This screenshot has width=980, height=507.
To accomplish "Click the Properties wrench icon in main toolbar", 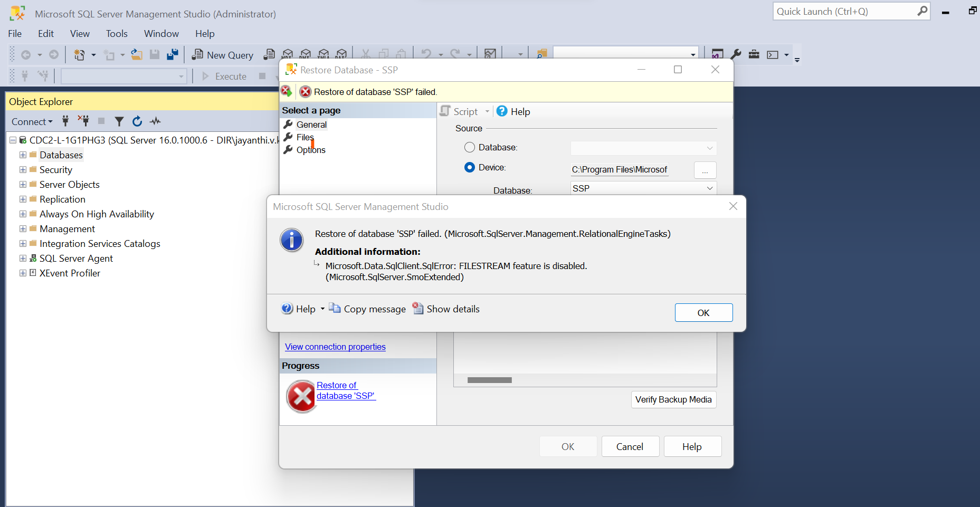I will [x=736, y=54].
